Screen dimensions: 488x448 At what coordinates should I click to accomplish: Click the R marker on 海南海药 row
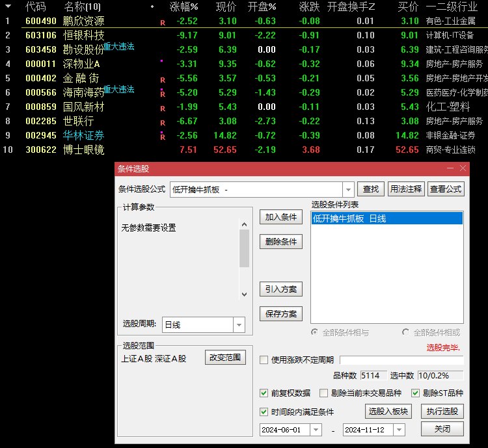point(163,94)
